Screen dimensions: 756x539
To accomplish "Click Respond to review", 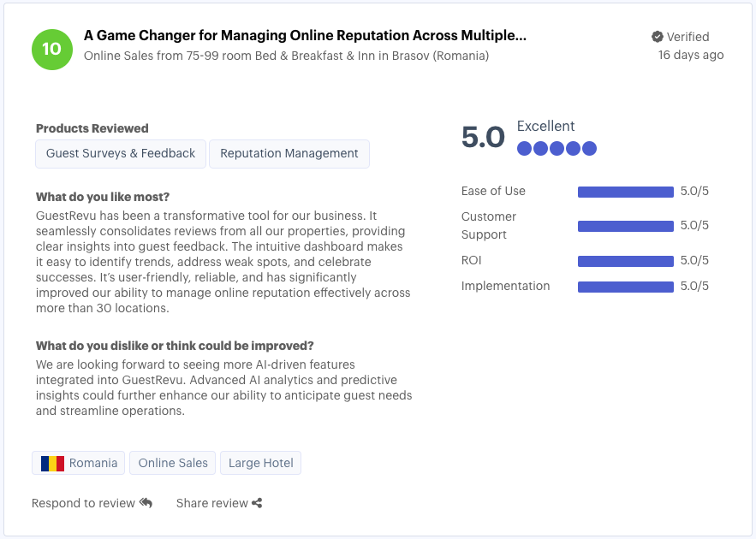I will click(x=86, y=503).
